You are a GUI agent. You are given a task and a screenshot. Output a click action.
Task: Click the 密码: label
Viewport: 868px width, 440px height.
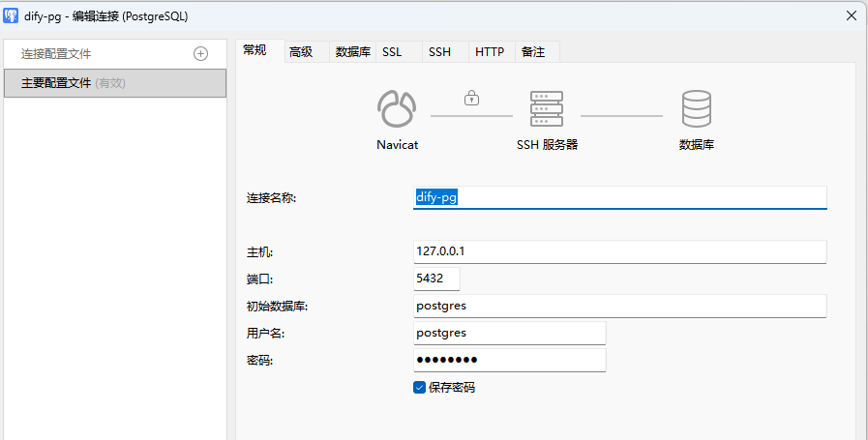coord(259,361)
